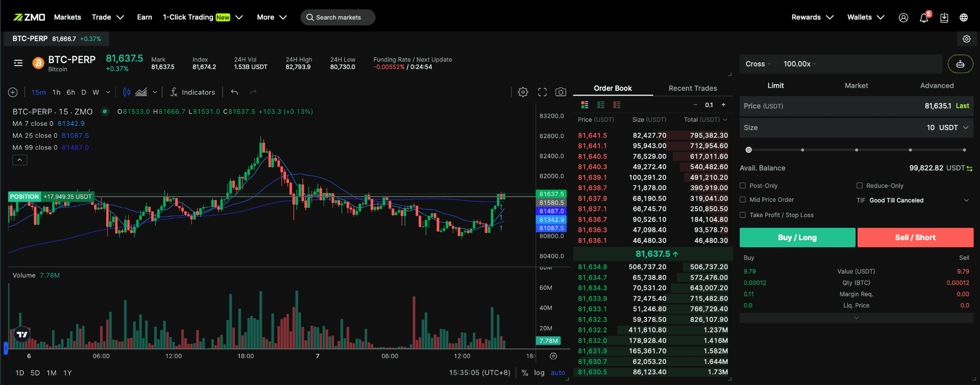This screenshot has height=385, width=980.
Task: Select the candlestick chart type icon
Action: (x=126, y=92)
